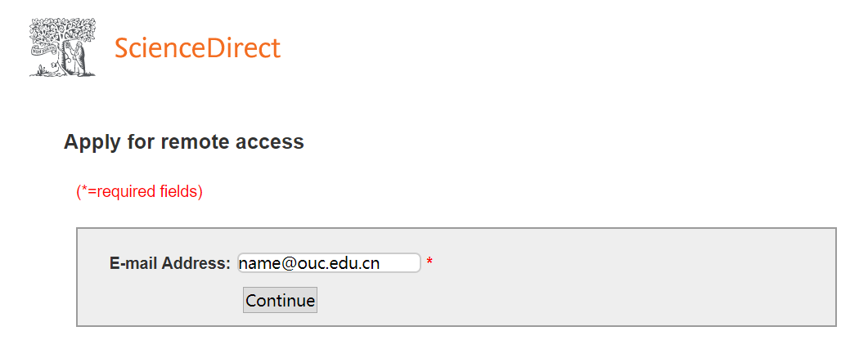Click the word "required" in the red note
868x349 pixels.
(125, 191)
